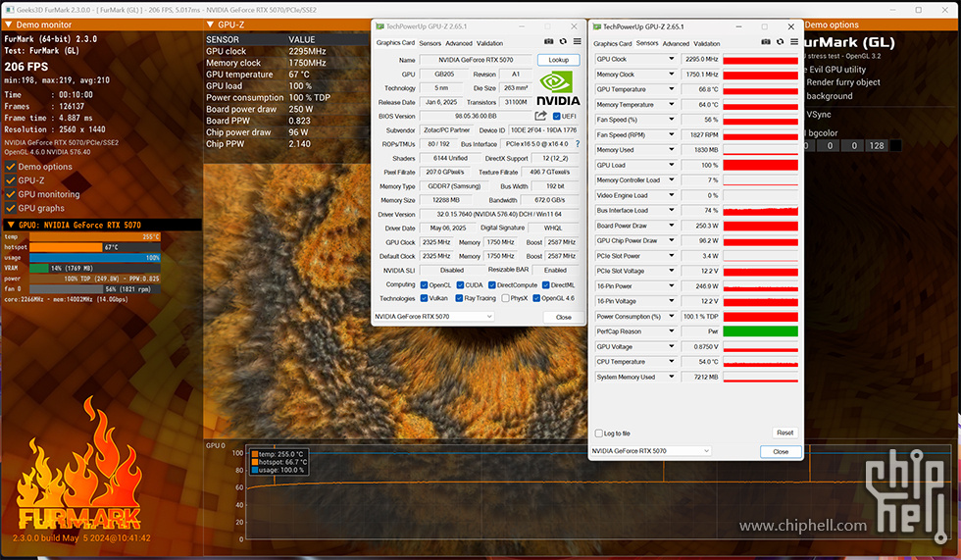This screenshot has height=560, width=961.
Task: Click Reset button in Sensors window
Action: (x=784, y=433)
